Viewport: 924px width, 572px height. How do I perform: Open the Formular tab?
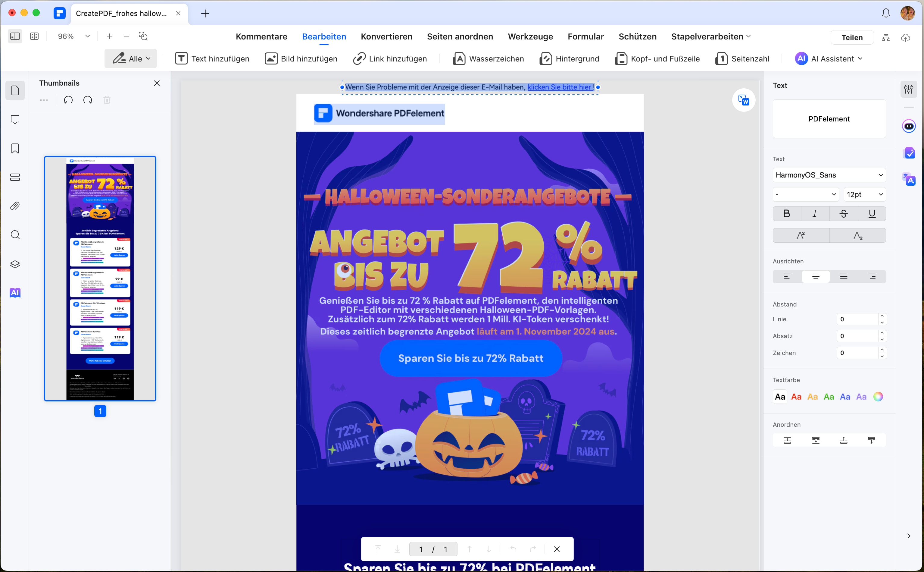click(x=585, y=37)
